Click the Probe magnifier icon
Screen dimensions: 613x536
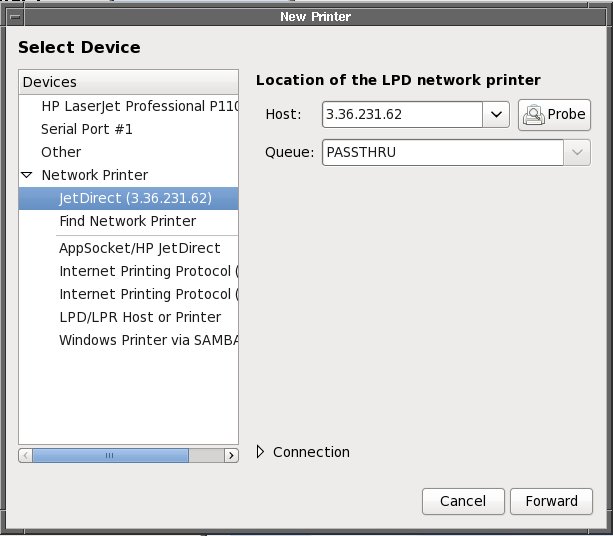[533, 115]
